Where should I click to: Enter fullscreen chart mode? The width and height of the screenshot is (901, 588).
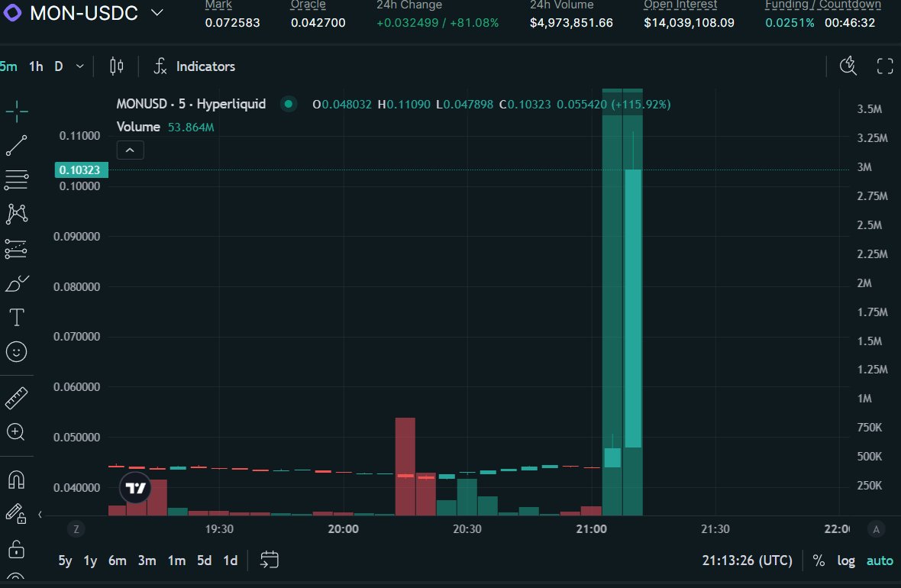pos(885,66)
